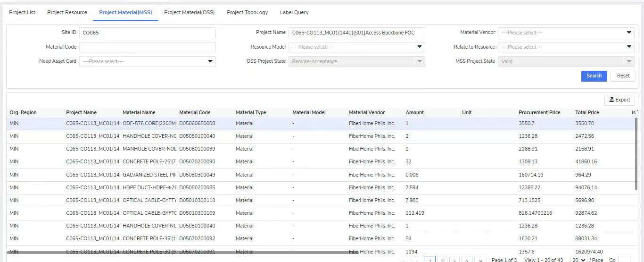The height and width of the screenshot is (262, 644).
Task: Go to page 3 of results
Action: point(454,260)
